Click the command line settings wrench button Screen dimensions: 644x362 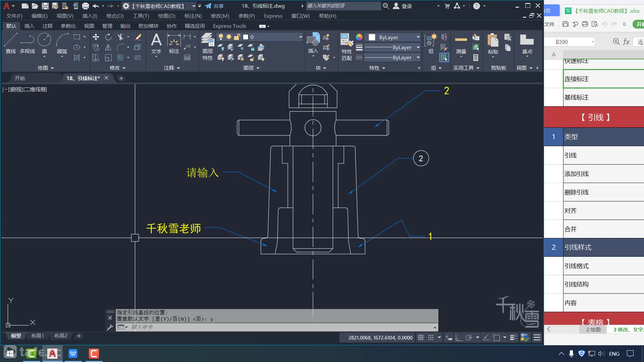pyautogui.click(x=110, y=327)
